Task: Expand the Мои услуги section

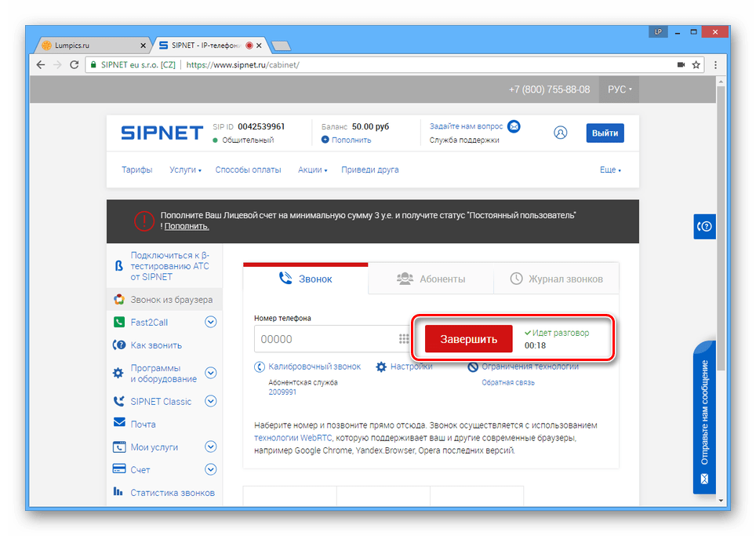Action: point(211,447)
